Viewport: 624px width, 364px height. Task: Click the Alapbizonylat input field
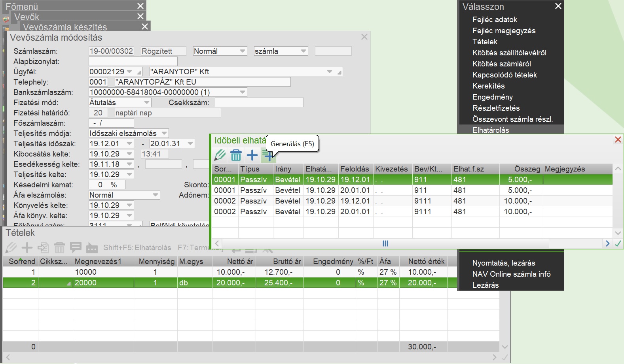coord(133,61)
